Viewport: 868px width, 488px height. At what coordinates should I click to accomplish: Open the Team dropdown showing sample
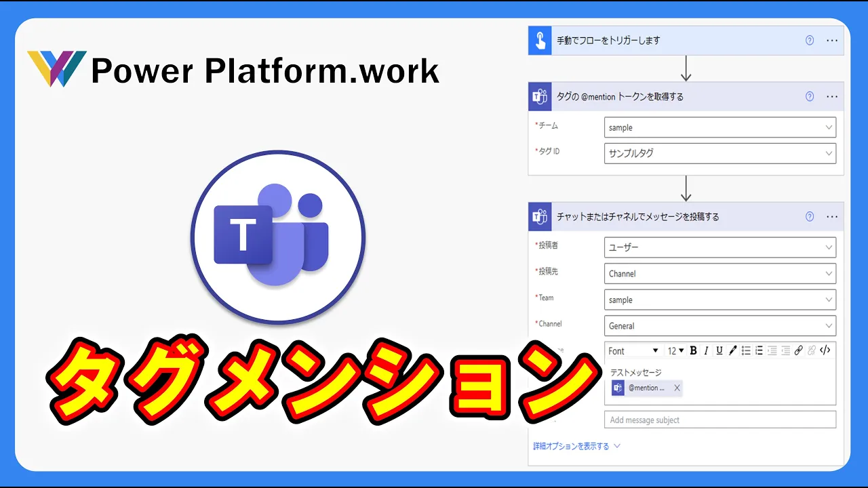point(719,300)
